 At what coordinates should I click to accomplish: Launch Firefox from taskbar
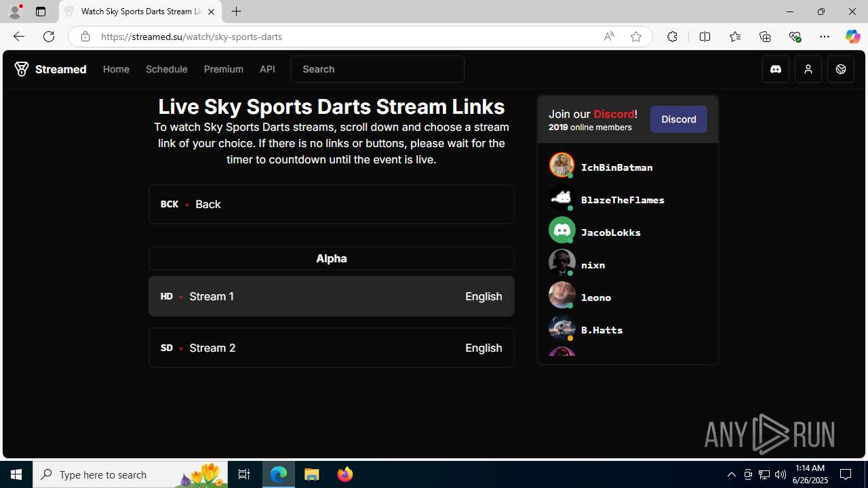pyautogui.click(x=344, y=474)
